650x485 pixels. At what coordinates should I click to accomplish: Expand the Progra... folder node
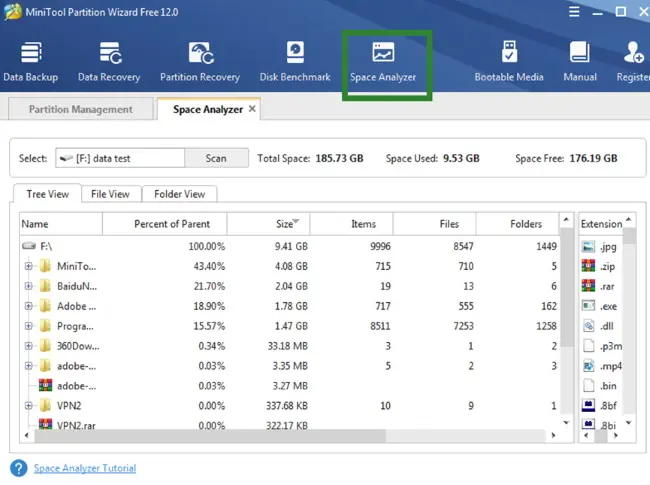29,326
